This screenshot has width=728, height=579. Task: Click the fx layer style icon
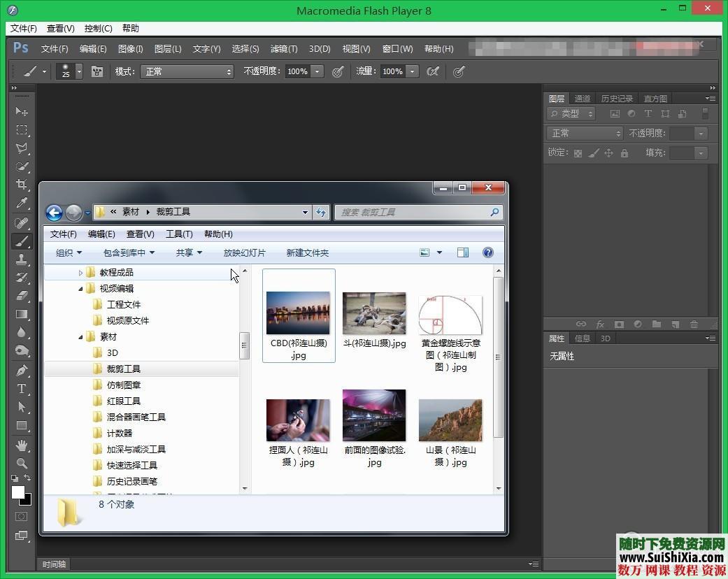tap(600, 324)
